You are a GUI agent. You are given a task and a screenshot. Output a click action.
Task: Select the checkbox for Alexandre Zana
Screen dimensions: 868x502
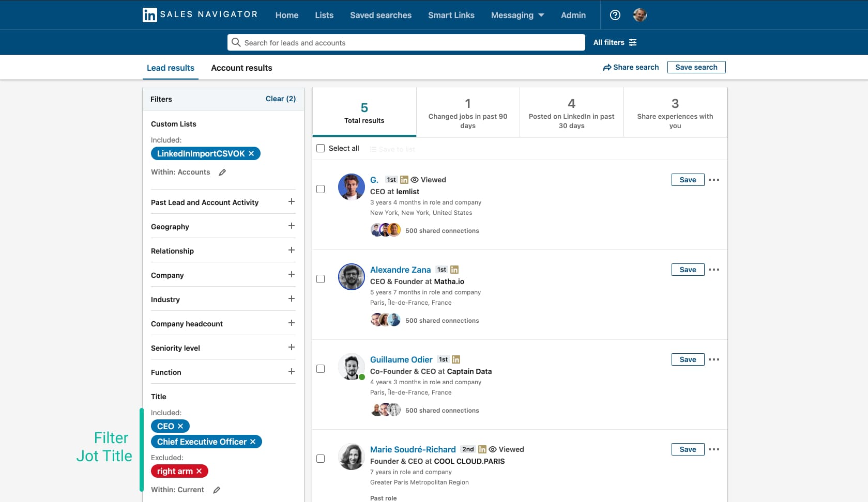point(321,279)
